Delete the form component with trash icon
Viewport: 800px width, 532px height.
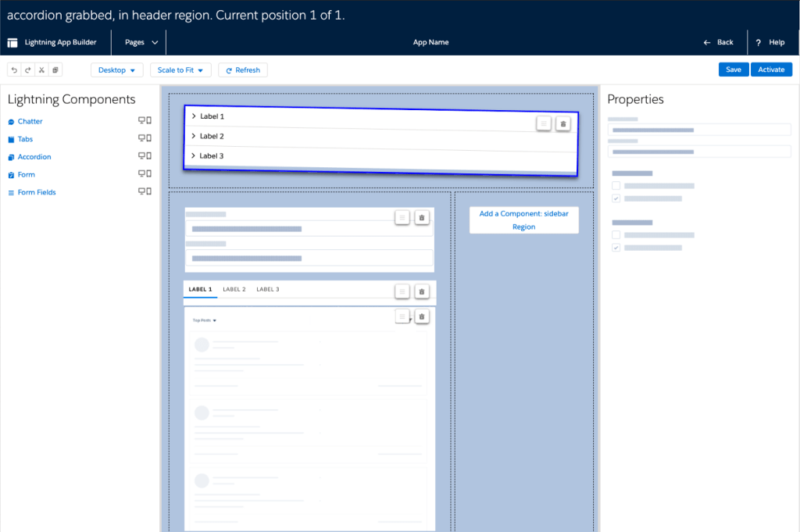tap(421, 218)
